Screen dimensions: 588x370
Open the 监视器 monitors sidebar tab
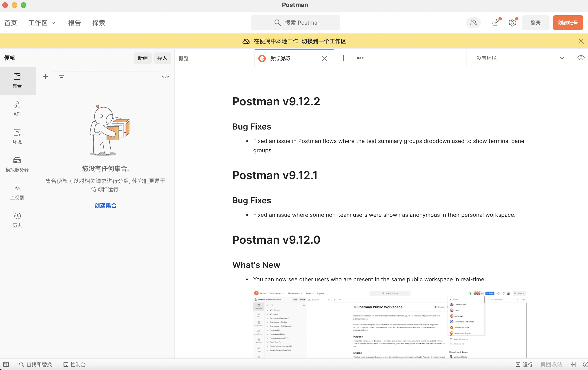tap(17, 192)
